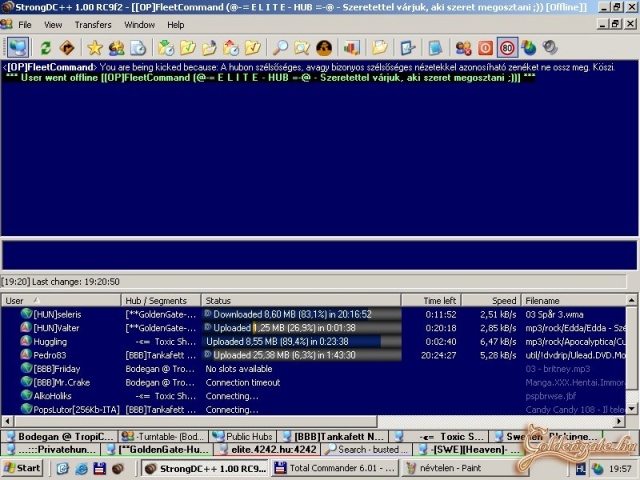Click the red-circled 80 limiter icon
Screen dimensions: 640x480
pyautogui.click(x=507, y=47)
